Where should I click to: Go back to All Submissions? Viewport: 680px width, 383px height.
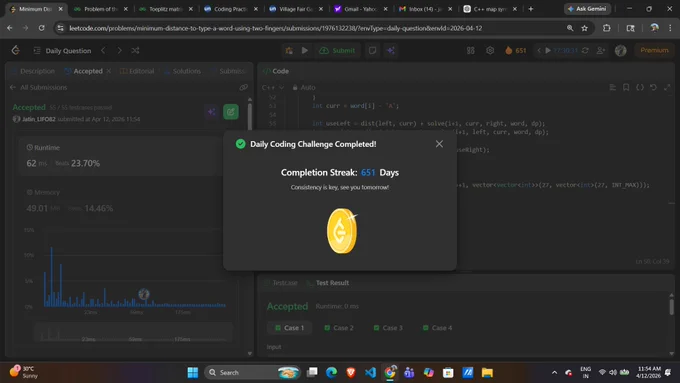[39, 87]
